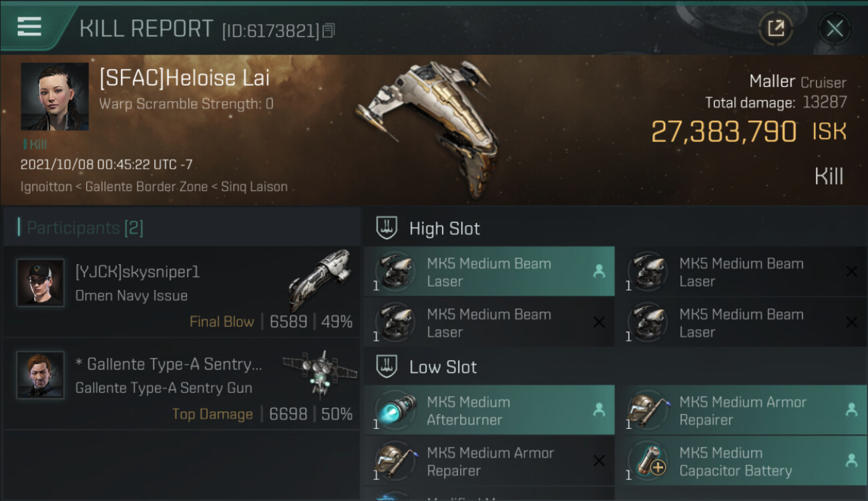The width and height of the screenshot is (868, 501).
Task: Select the MK5 Medium Afterburner module
Action: [489, 411]
